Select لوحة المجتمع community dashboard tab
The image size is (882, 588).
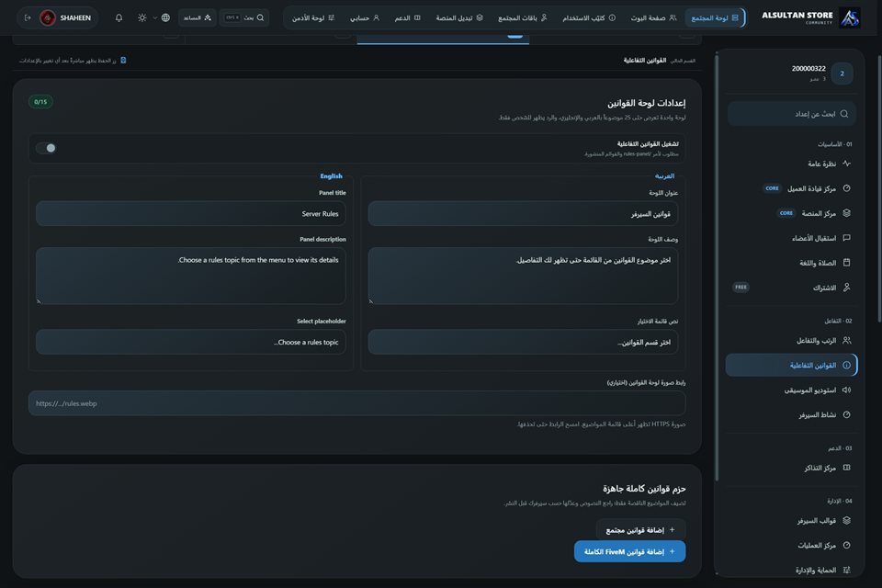(x=715, y=18)
